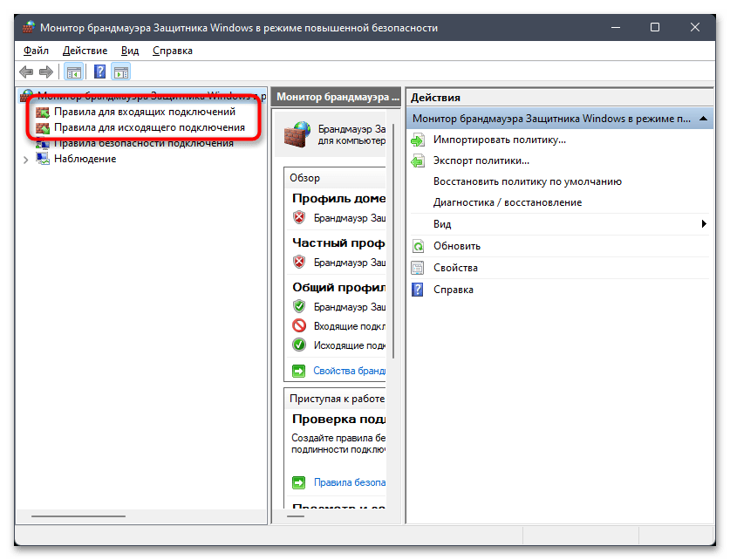The image size is (730, 560).
Task: Click the firewall icon in title bar
Action: (x=29, y=27)
